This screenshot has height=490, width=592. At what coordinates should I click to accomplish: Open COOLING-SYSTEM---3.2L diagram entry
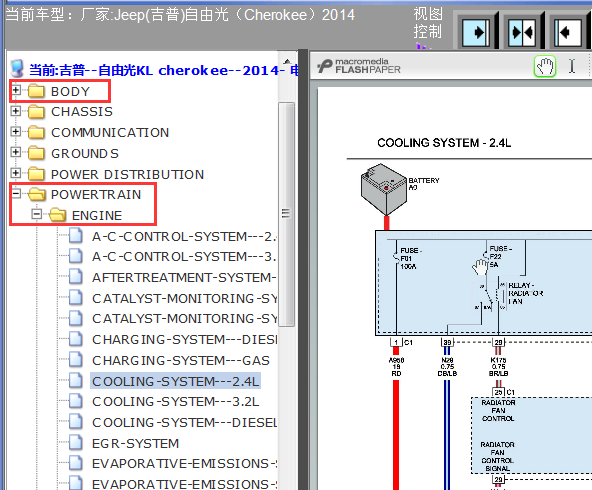176,402
